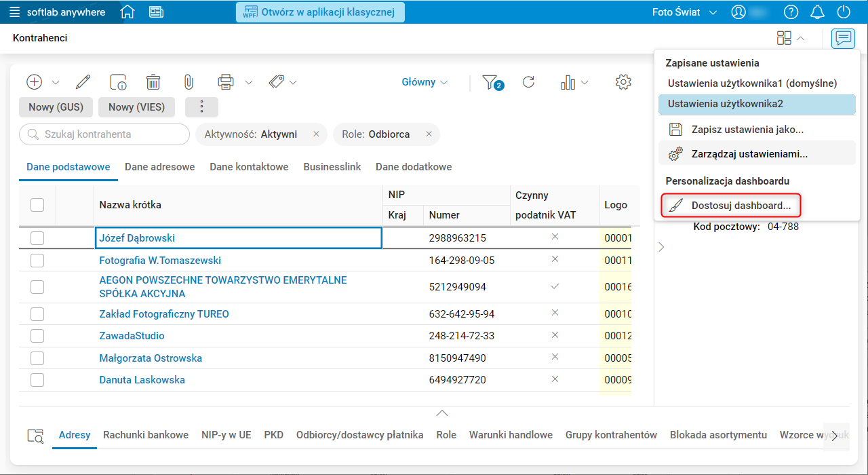The height and width of the screenshot is (475, 868).
Task: Click Otwórz w aplikacji klasycznej button
Action: (x=320, y=12)
